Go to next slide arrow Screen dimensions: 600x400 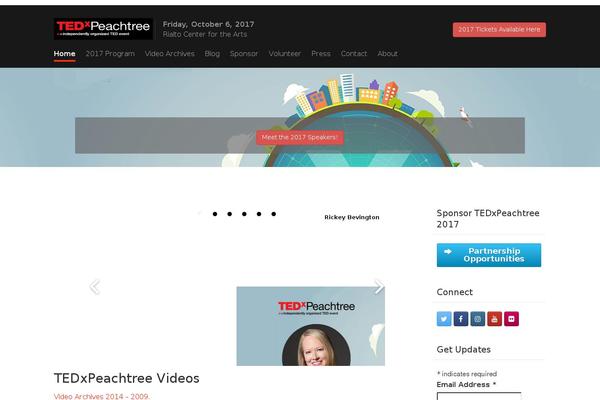click(379, 286)
